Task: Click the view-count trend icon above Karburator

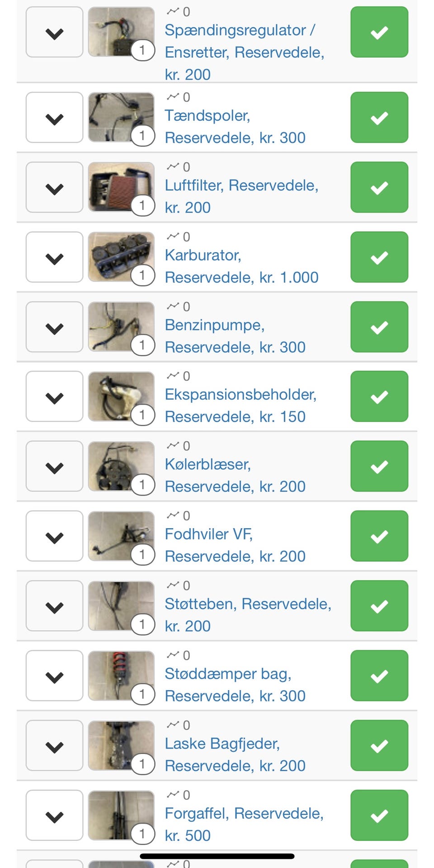Action: 173,236
